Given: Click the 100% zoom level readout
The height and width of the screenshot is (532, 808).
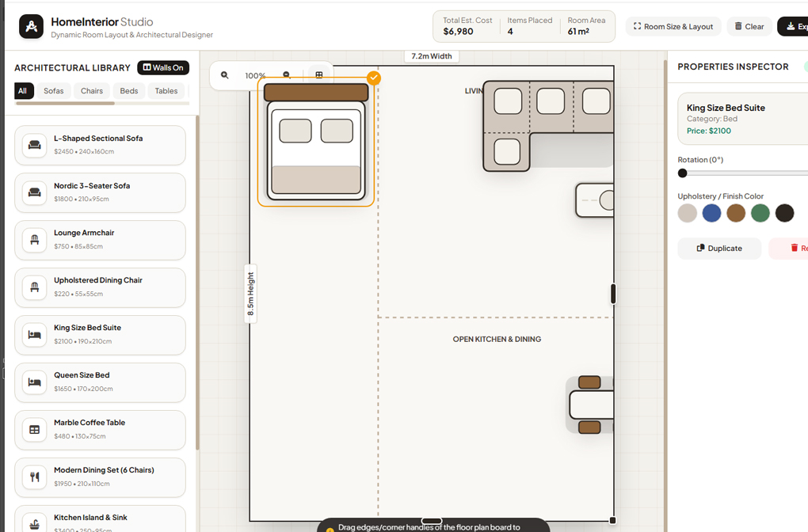Looking at the screenshot, I should (255, 76).
